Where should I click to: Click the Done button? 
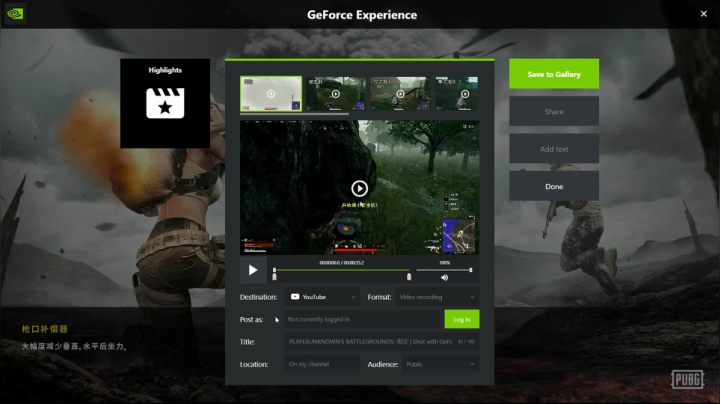click(554, 186)
